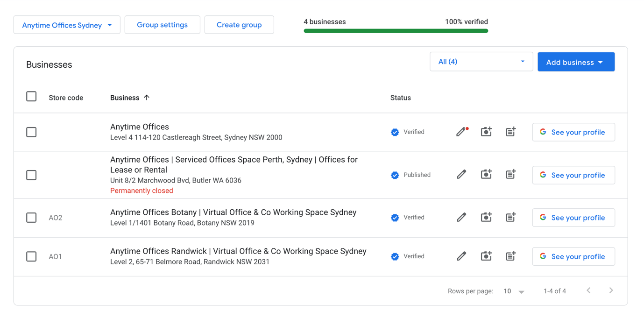644x318 pixels.
Task: Click the green verification progress bar
Action: (x=396, y=31)
